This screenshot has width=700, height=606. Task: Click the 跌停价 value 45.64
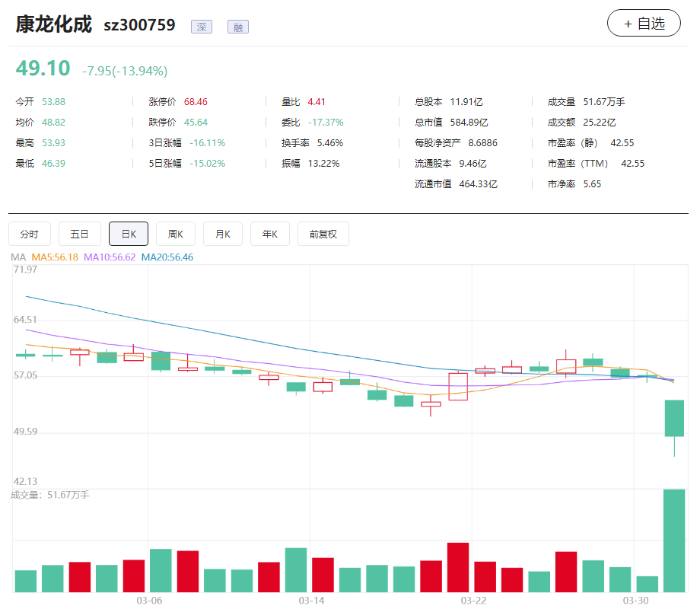196,123
